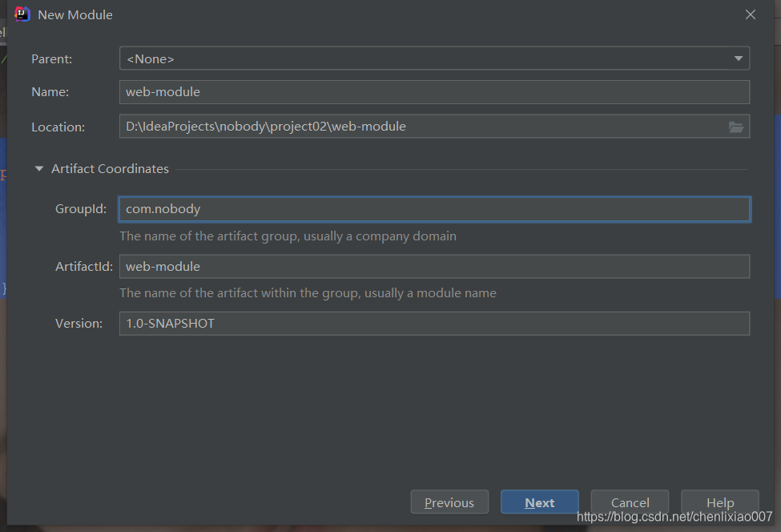The image size is (781, 532).
Task: Click the Location label
Action: [x=58, y=127]
